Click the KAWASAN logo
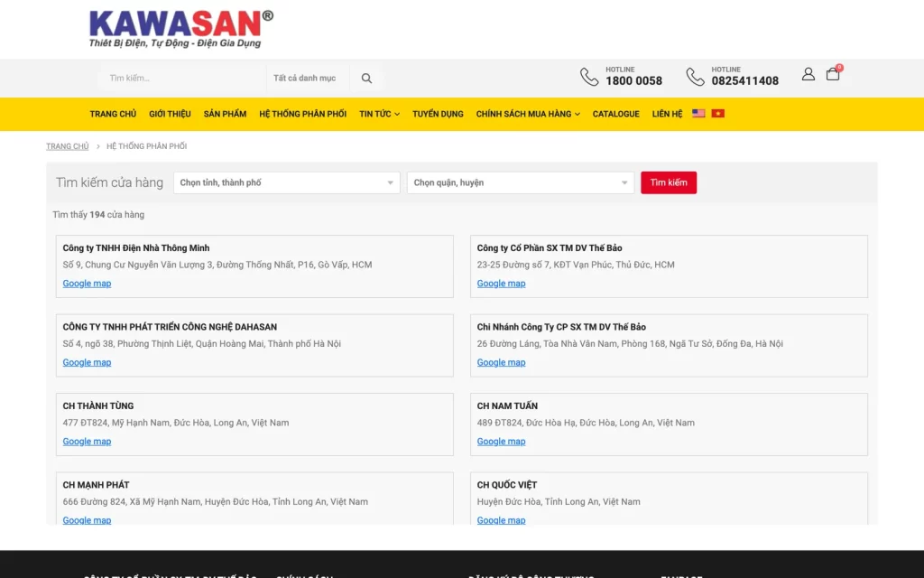Screen dimensions: 924x578 click(x=180, y=29)
